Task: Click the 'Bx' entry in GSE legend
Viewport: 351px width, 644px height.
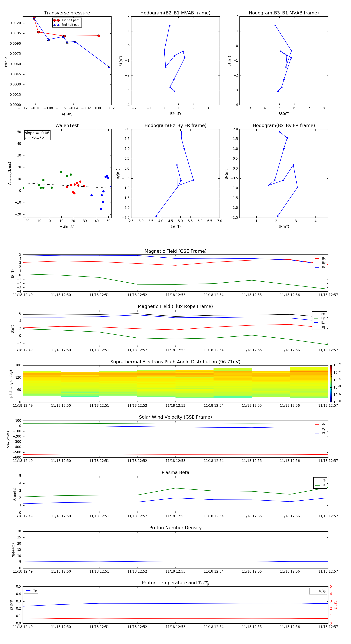Action: [320, 259]
